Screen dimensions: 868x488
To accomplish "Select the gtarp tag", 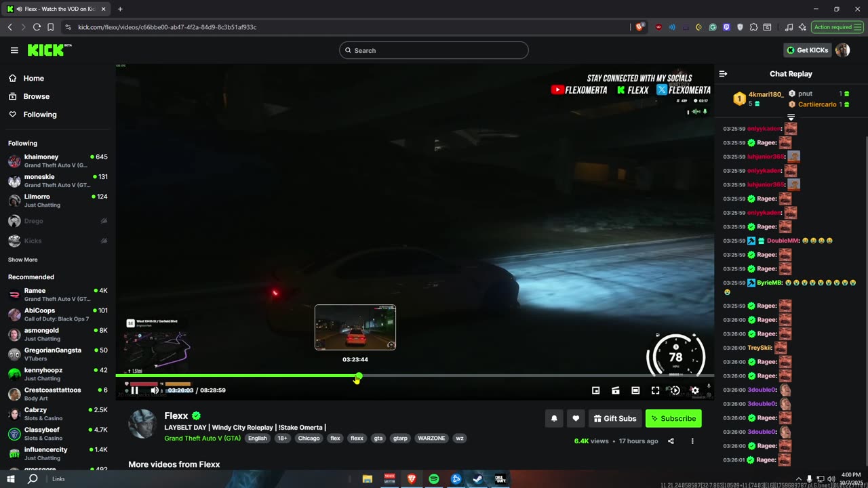I will point(401,439).
